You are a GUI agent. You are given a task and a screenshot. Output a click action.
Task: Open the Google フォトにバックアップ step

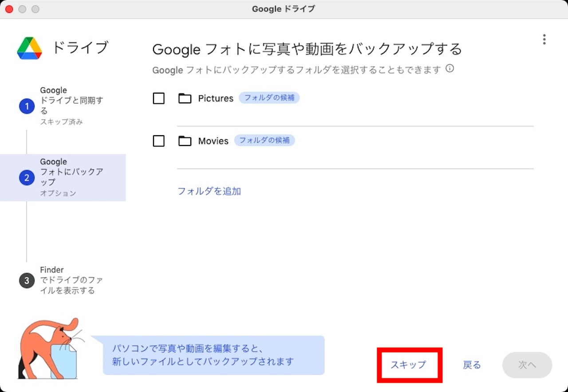click(x=63, y=177)
